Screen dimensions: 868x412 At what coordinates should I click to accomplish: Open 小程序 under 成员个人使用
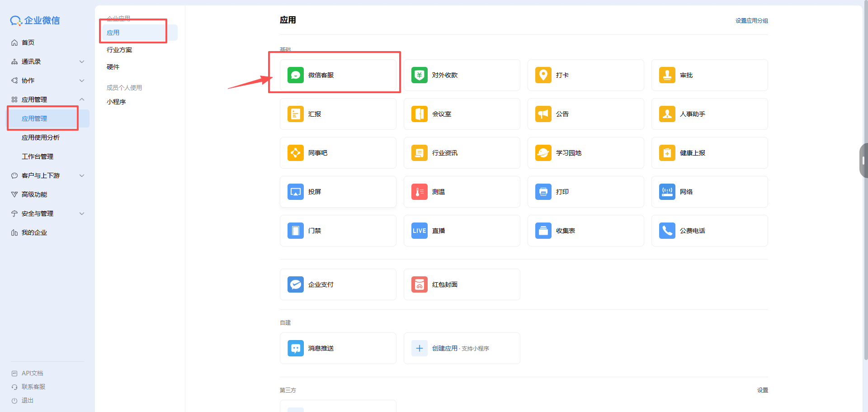click(116, 102)
